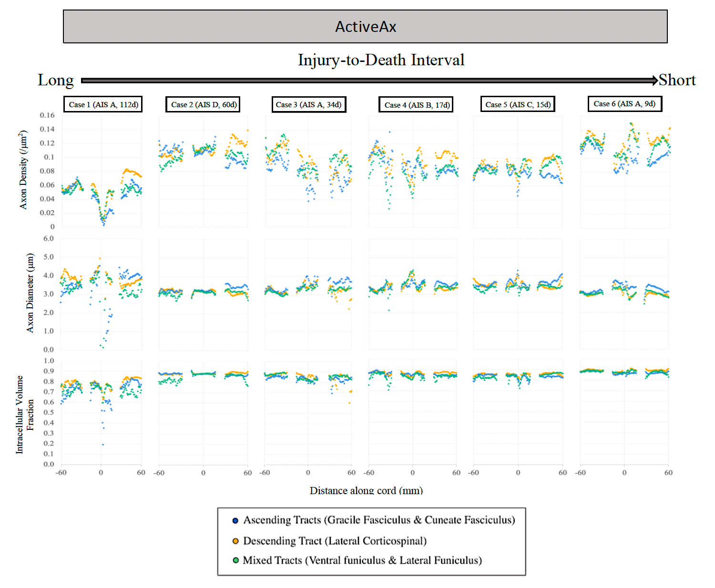Click the Injury-to-Death Interval title
715x588 pixels.
click(x=381, y=60)
